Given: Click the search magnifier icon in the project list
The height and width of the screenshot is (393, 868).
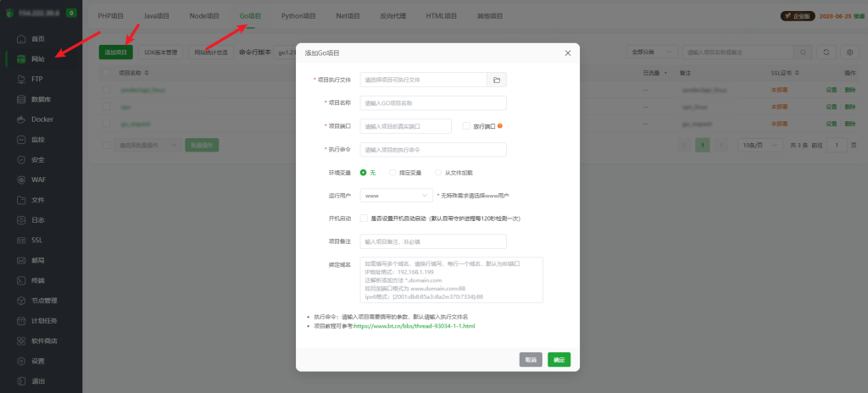Looking at the screenshot, I should click(802, 52).
